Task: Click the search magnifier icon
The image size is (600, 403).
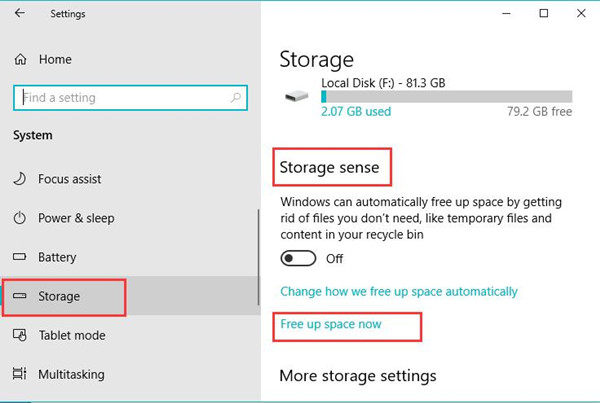Action: 236,98
